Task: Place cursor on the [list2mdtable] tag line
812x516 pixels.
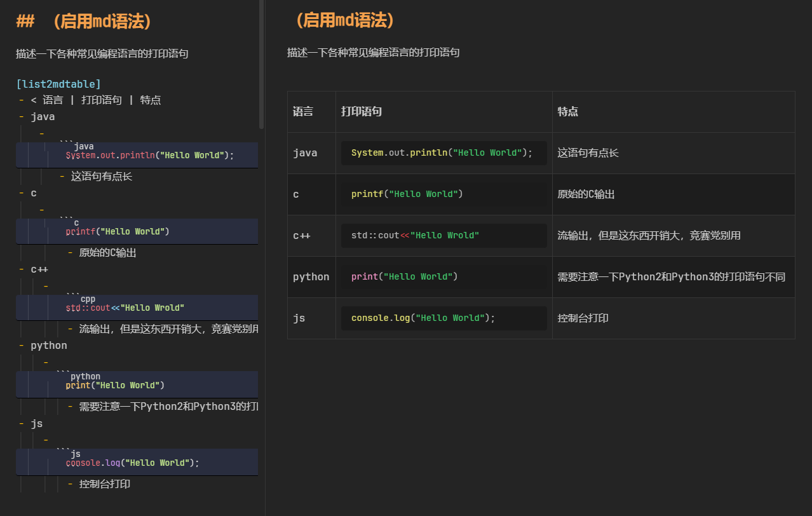Action: click(58, 84)
